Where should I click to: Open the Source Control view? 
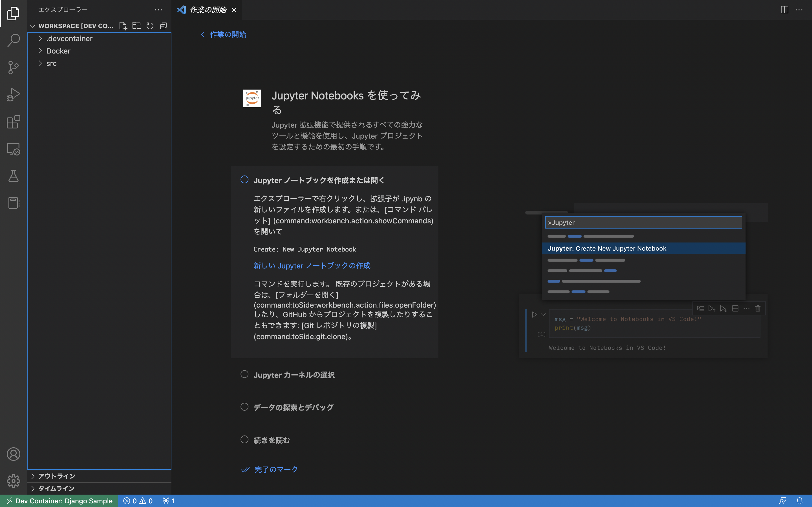14,67
